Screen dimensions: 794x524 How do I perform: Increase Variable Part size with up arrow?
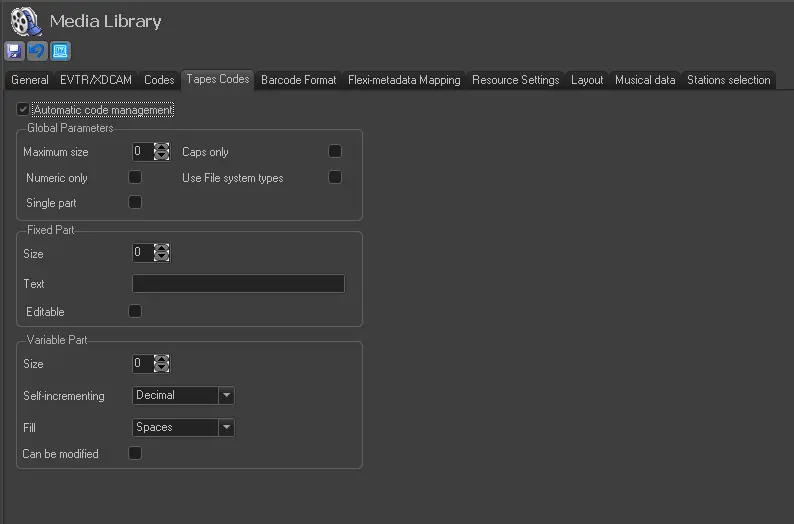tap(162, 360)
